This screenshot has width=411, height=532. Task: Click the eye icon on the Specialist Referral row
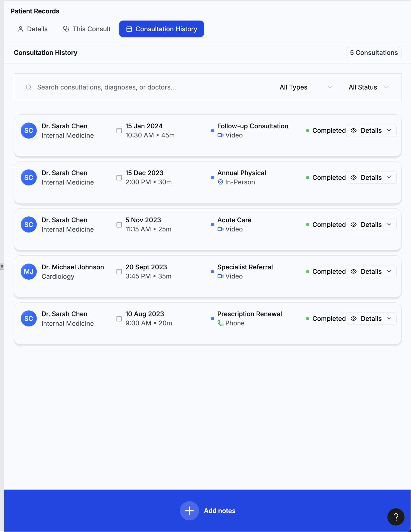click(x=353, y=272)
